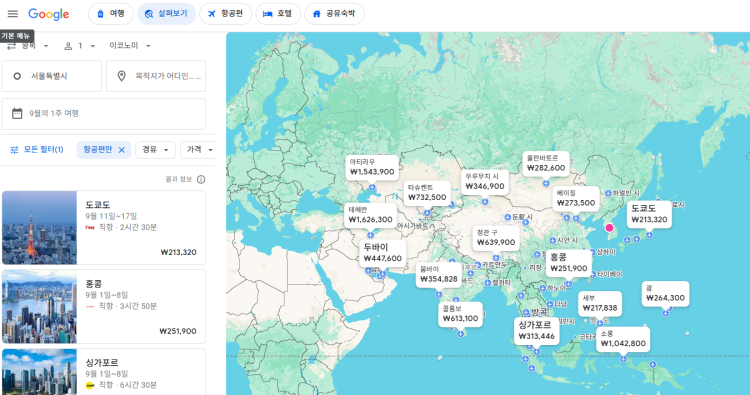Screen dimensions: 750x395
Task: Expand the 경유 stops filter dropdown
Action: point(155,150)
